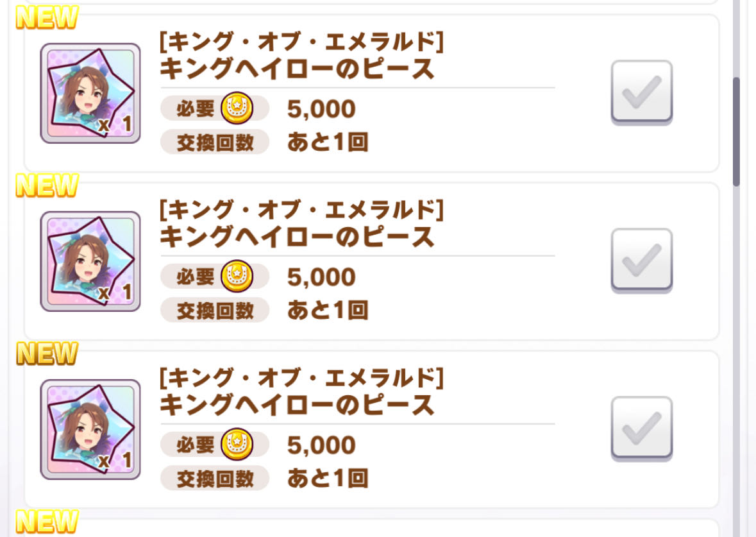Click the 5,000 cost in the second item
This screenshot has height=537, width=756.
tap(321, 277)
